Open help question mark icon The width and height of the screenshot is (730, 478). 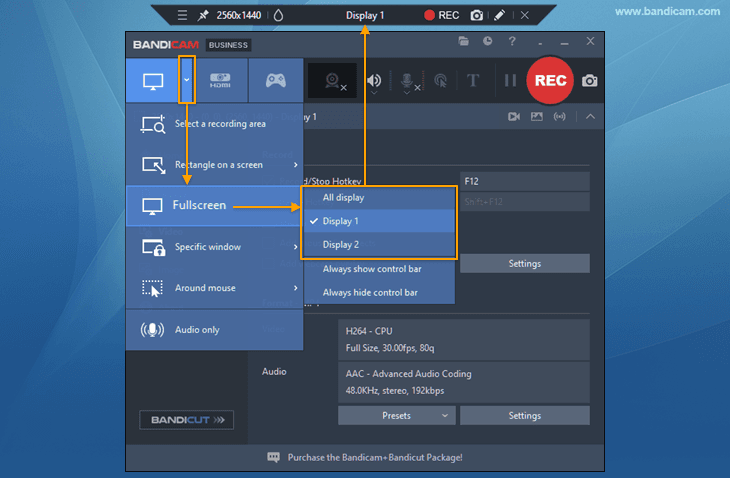coord(512,41)
